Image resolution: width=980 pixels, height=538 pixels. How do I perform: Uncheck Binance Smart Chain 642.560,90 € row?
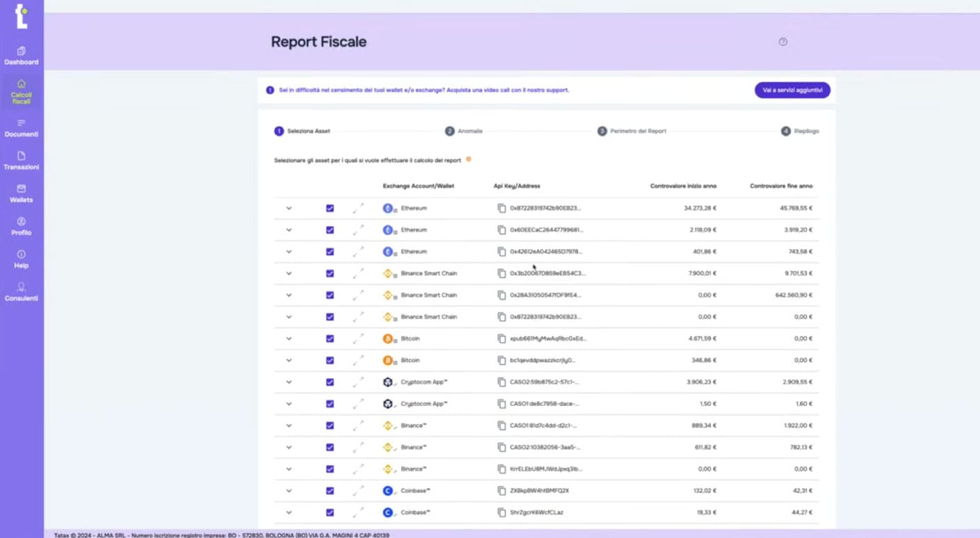[x=330, y=295]
